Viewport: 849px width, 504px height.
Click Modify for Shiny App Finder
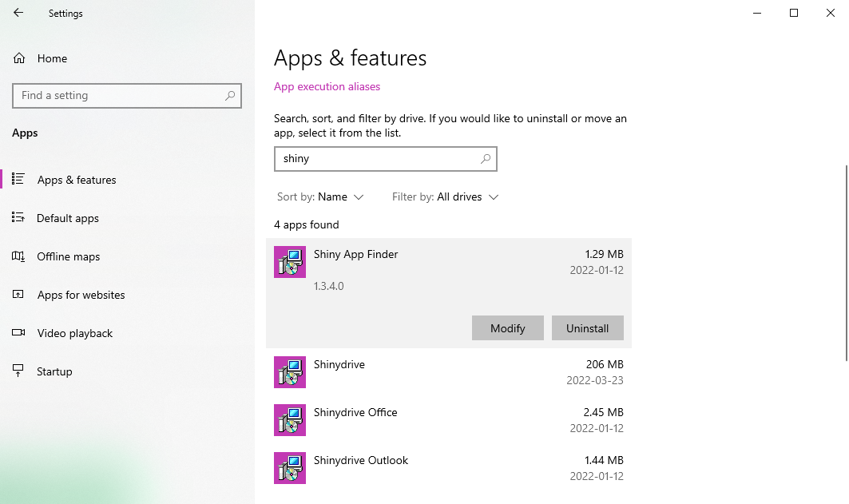coord(507,328)
